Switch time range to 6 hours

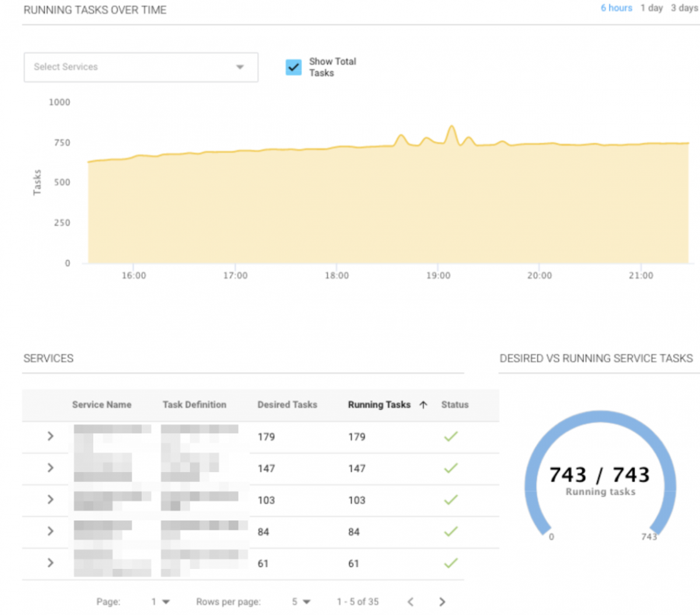pyautogui.click(x=616, y=8)
